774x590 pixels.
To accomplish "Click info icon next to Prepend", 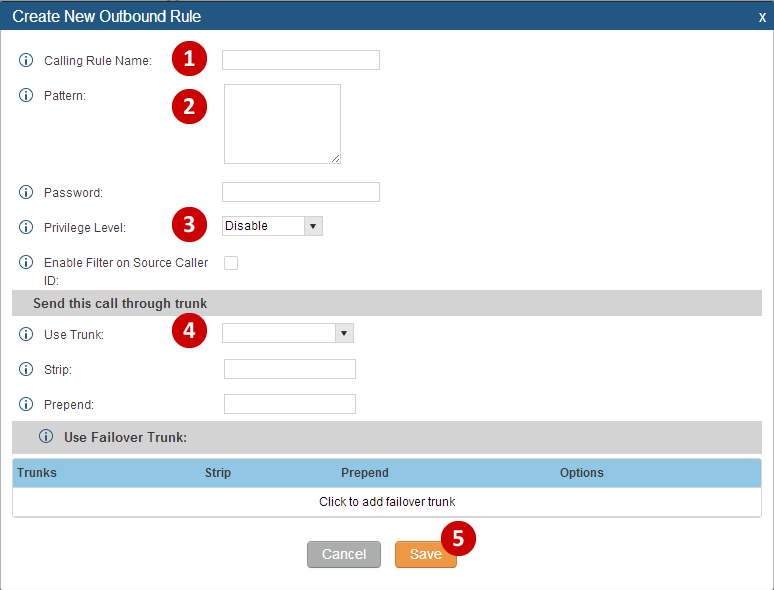I will [26, 405].
